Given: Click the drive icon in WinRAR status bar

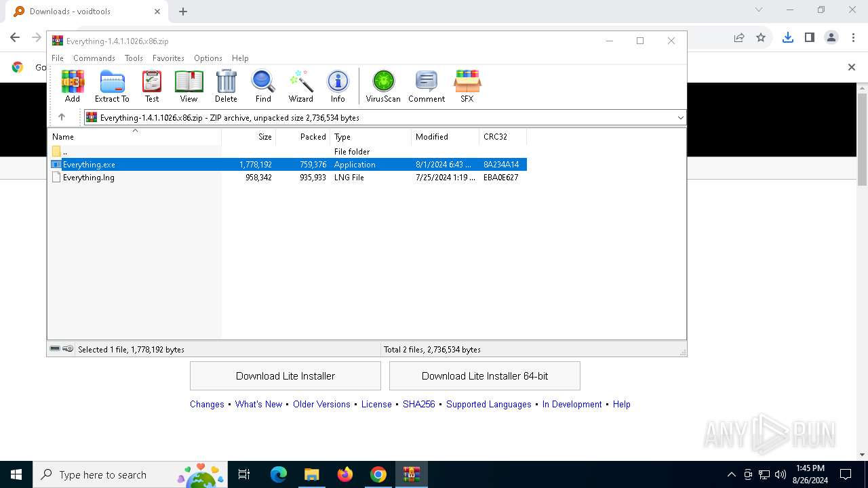Looking at the screenshot, I should pyautogui.click(x=55, y=349).
